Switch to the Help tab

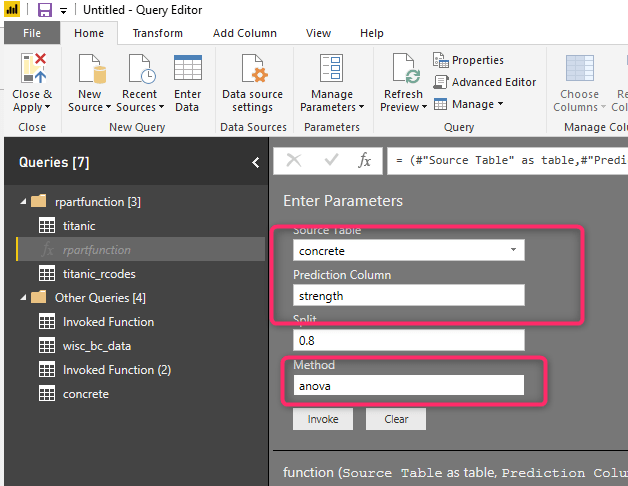pyautogui.click(x=372, y=33)
